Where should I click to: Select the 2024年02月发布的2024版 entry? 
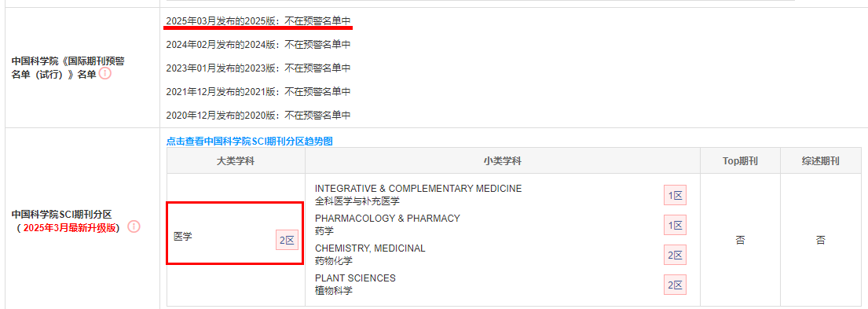click(258, 44)
